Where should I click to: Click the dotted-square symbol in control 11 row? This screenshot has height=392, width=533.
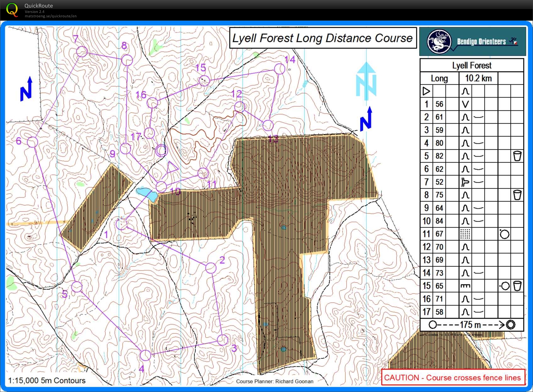(x=465, y=234)
